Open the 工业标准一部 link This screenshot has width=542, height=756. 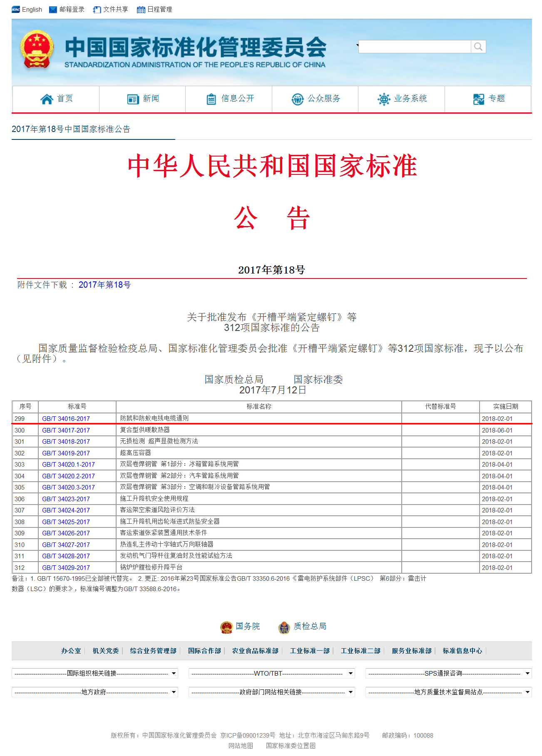(310, 651)
